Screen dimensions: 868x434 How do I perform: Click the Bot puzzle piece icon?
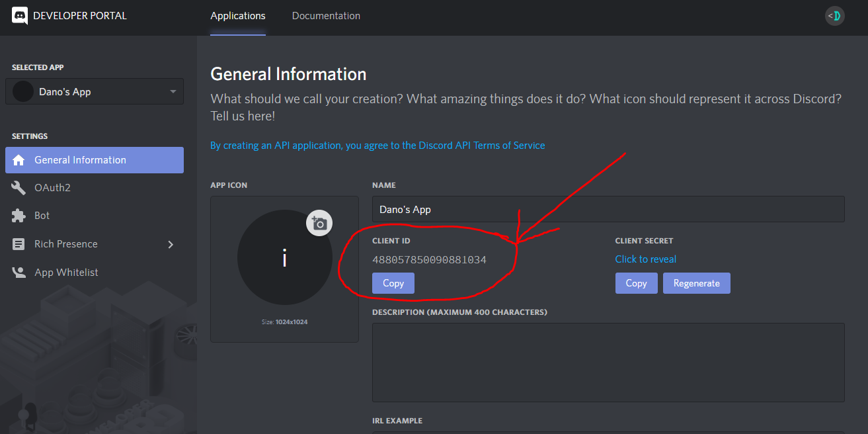pos(19,216)
